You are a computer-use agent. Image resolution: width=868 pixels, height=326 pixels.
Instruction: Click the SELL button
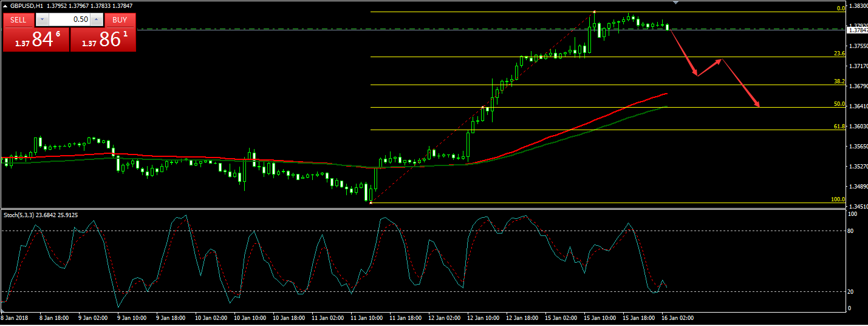19,19
